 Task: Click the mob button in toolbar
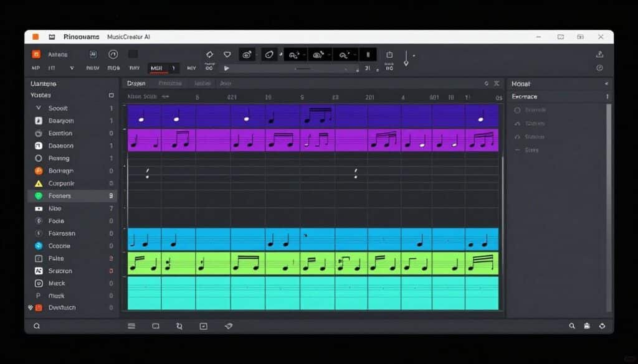click(x=113, y=68)
